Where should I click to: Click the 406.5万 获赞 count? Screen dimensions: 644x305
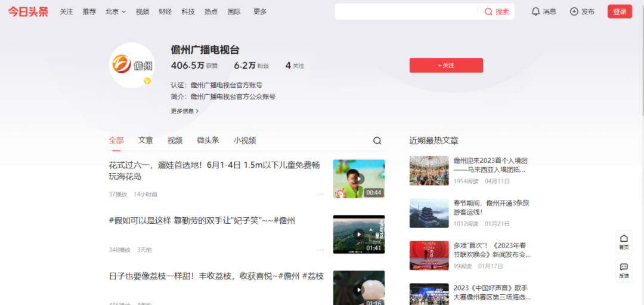(194, 66)
